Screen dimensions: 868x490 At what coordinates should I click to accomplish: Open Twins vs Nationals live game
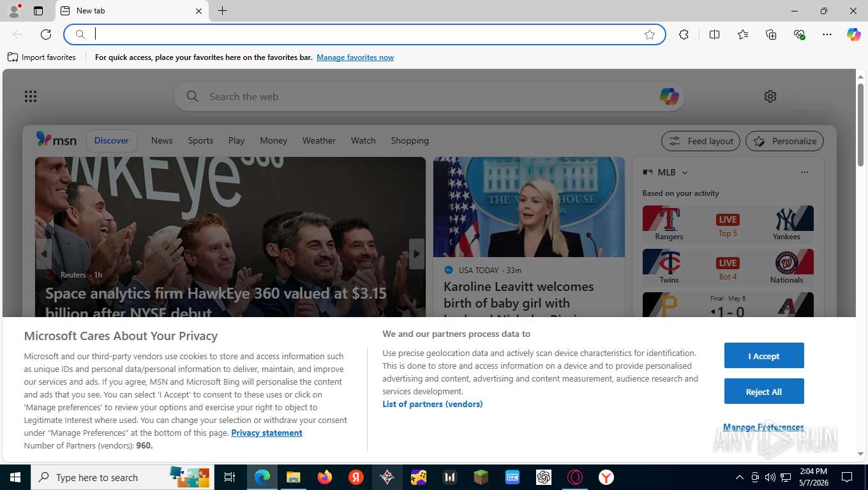point(728,267)
